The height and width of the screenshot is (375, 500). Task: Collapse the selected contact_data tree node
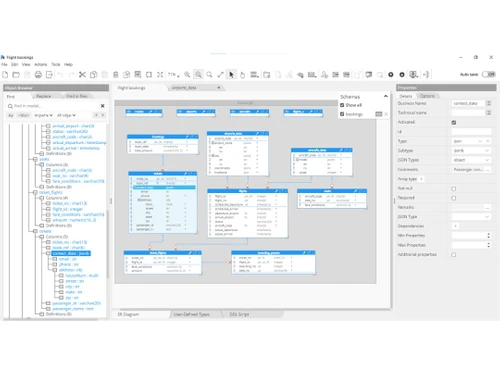coord(48,253)
